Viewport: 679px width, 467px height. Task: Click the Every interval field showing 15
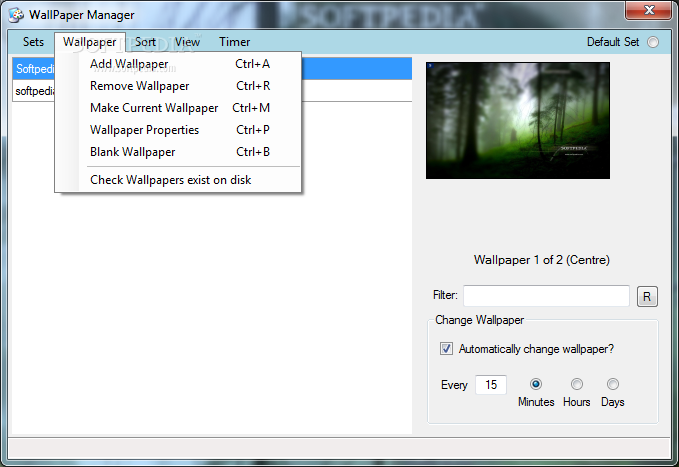pyautogui.click(x=491, y=385)
